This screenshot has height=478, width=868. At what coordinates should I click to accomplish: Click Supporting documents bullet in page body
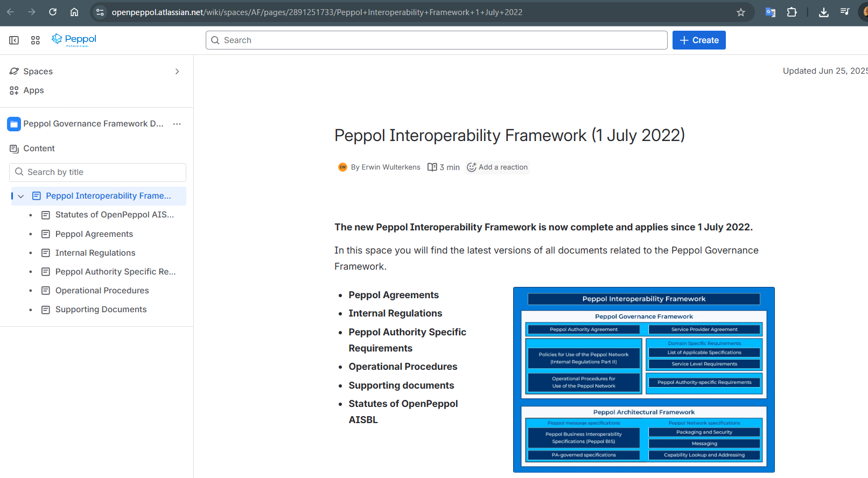click(x=401, y=385)
